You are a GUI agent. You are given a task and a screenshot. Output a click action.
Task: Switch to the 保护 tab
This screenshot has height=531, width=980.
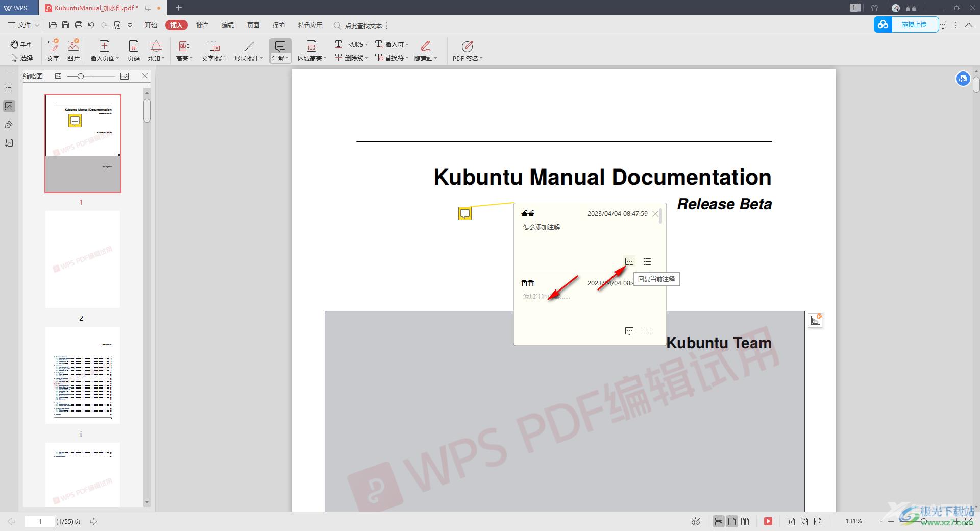tap(279, 25)
